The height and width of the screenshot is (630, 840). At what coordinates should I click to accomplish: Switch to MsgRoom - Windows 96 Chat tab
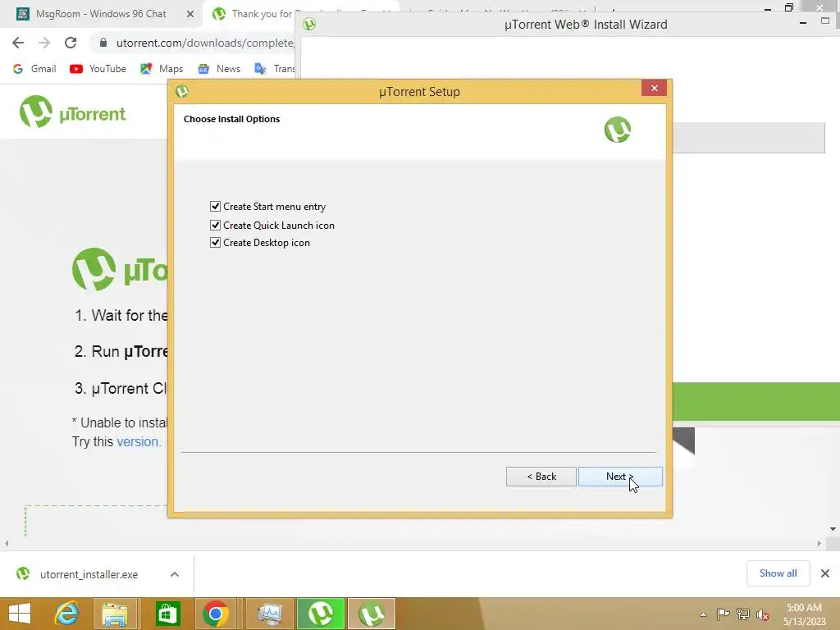(101, 14)
